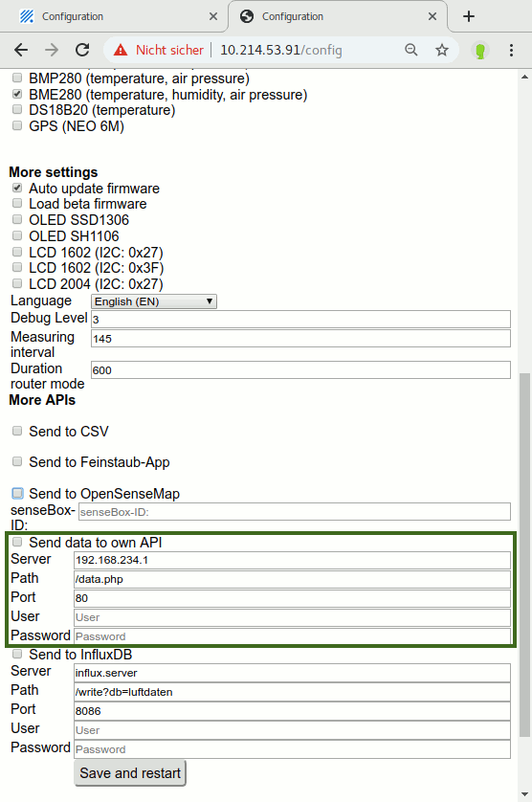Toggle Auto update firmware checkbox
Viewport: 532px width, 802px height.
(17, 188)
